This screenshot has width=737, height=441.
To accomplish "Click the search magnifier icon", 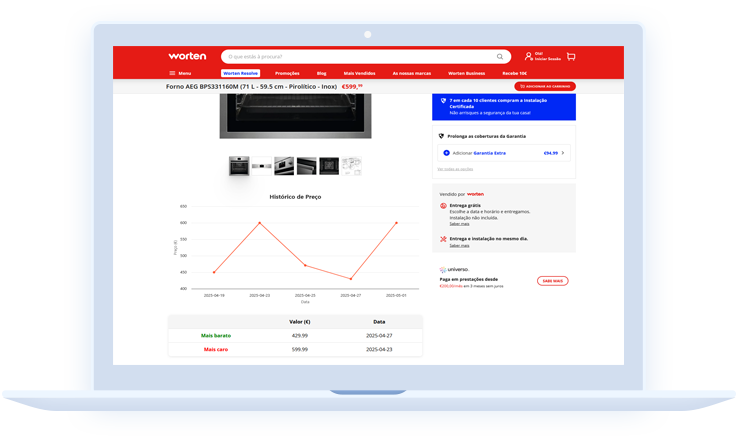I will pos(500,56).
